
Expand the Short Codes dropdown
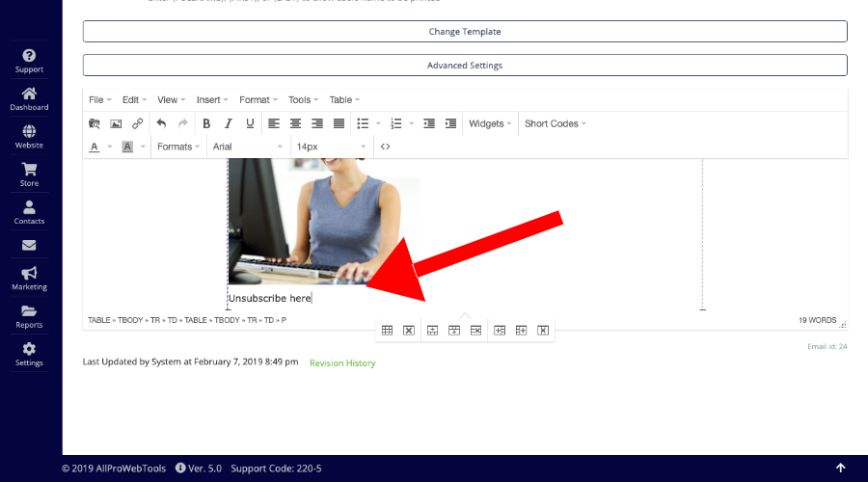pyautogui.click(x=555, y=123)
